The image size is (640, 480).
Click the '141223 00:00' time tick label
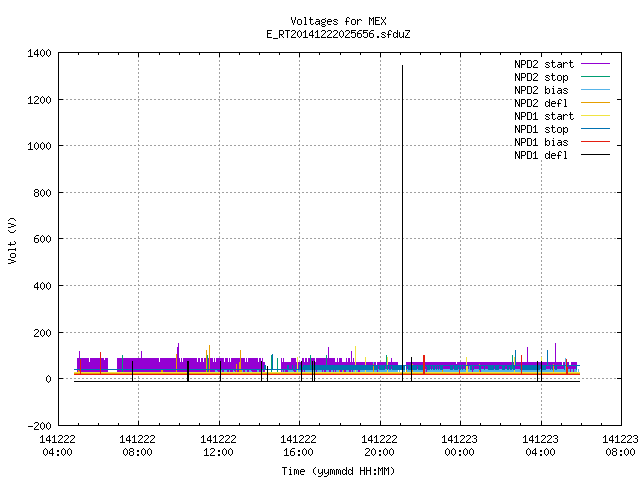pos(460,446)
